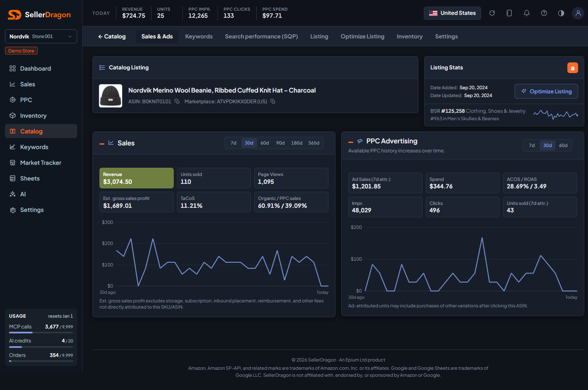Open the top Inventory tab
Image resolution: width=588 pixels, height=390 pixels.
[410, 36]
